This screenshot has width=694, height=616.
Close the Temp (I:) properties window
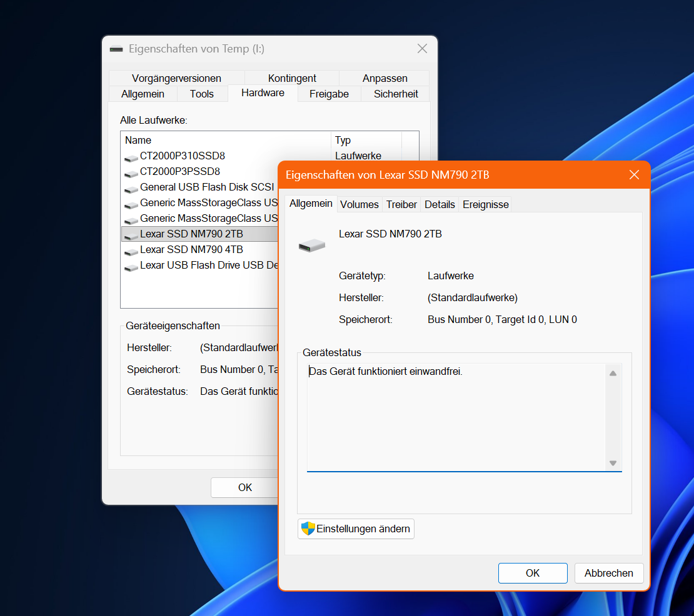pyautogui.click(x=422, y=49)
